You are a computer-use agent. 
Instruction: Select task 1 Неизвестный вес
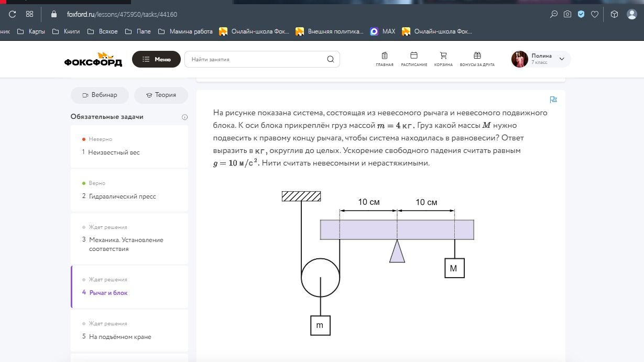(x=129, y=146)
